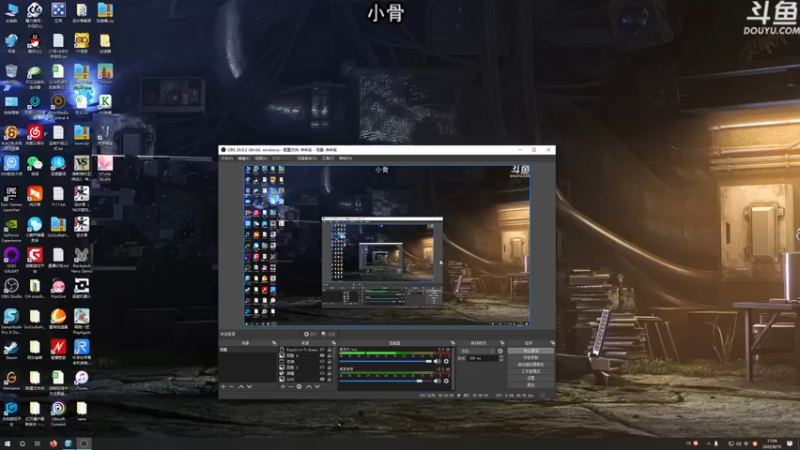Move the selected source up

[309, 387]
